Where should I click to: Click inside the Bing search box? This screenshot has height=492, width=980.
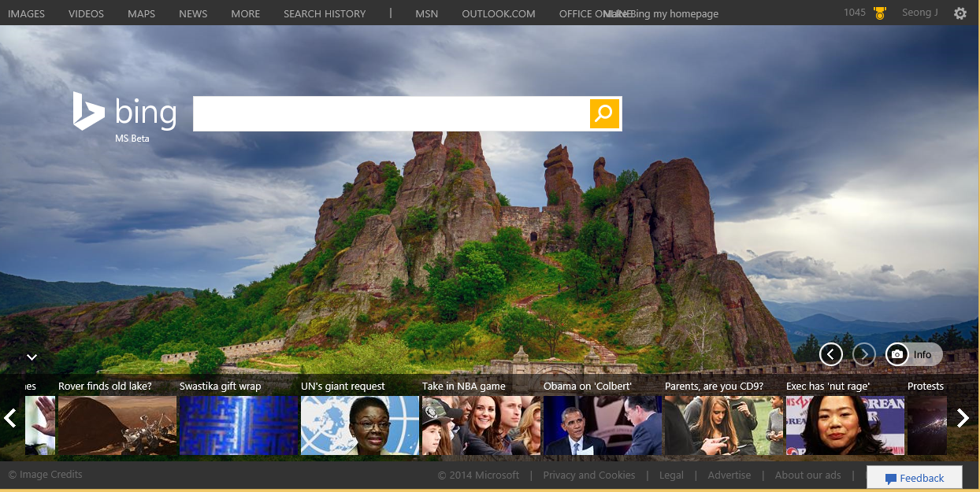[391, 114]
